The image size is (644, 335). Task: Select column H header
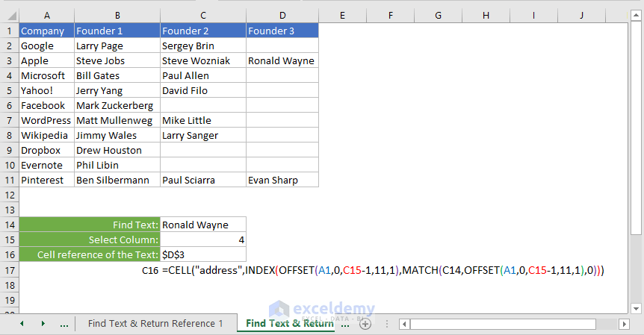coord(486,16)
